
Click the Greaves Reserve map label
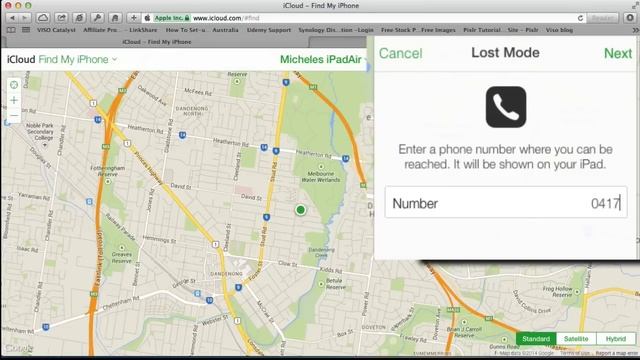[x=122, y=257]
